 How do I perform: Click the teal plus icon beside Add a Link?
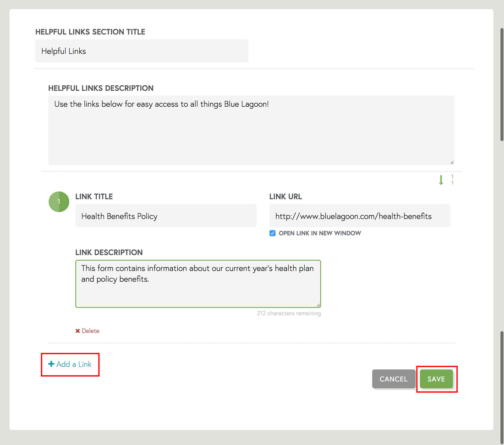pos(51,364)
